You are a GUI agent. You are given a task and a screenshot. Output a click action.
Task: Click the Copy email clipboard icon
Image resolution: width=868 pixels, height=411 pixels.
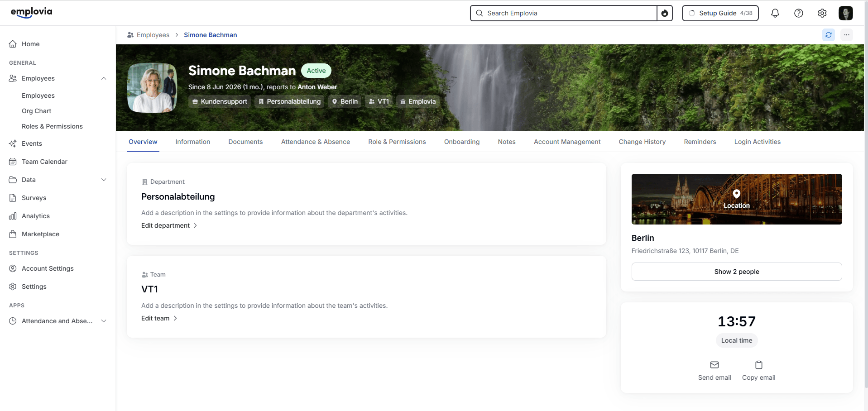[x=759, y=365]
